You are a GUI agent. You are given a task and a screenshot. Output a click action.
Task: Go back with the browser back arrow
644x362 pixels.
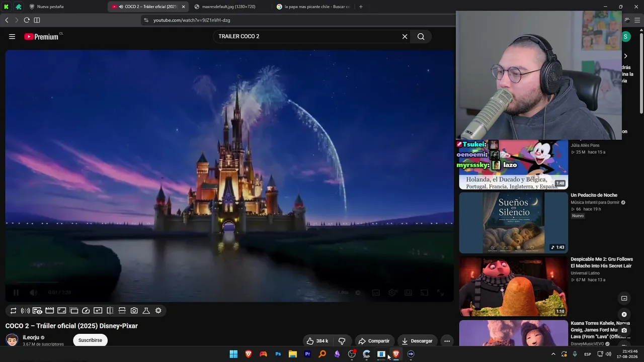(7, 20)
